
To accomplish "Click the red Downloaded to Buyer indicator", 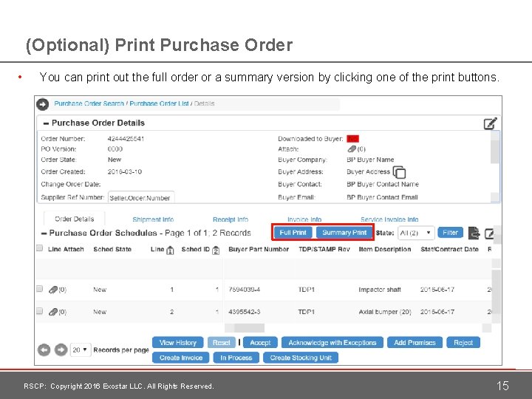I will tap(353, 139).
